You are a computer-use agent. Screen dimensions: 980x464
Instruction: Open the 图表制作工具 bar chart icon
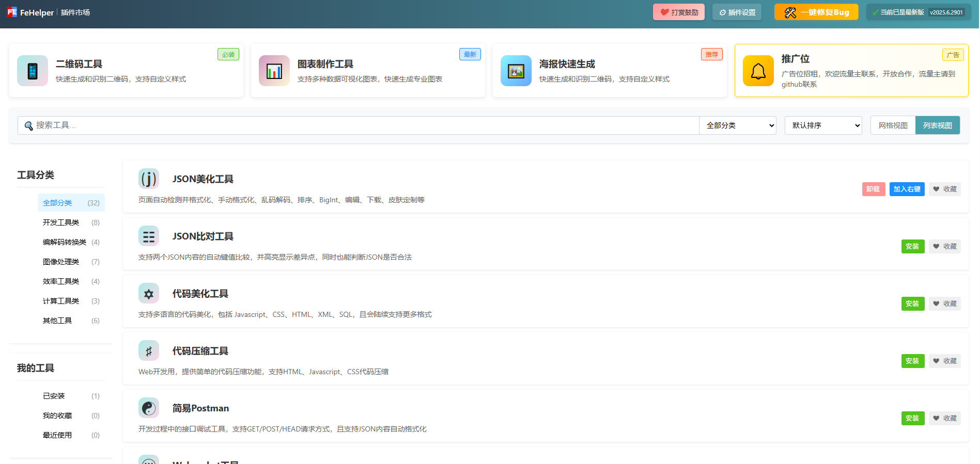274,71
